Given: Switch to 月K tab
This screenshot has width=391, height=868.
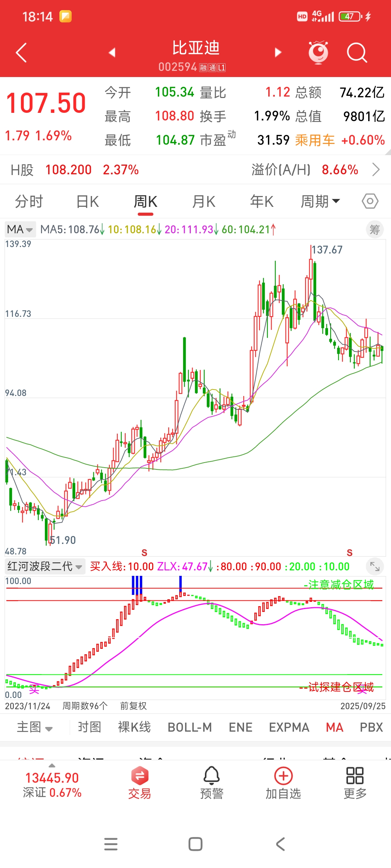Looking at the screenshot, I should point(204,201).
